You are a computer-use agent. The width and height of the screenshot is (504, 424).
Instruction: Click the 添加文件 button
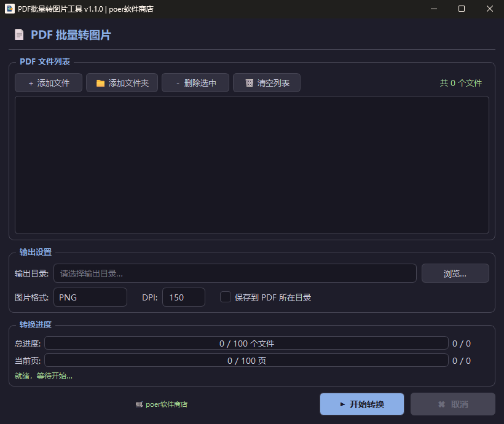(x=49, y=83)
